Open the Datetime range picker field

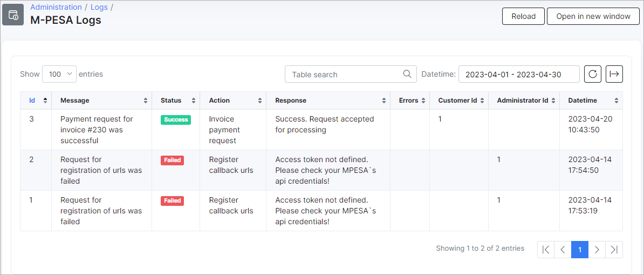click(x=519, y=74)
